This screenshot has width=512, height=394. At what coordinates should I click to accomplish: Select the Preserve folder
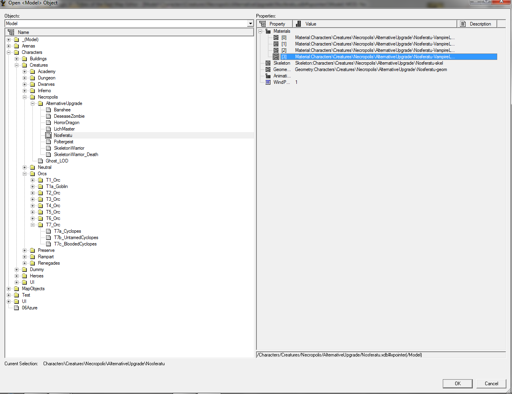[x=46, y=250]
